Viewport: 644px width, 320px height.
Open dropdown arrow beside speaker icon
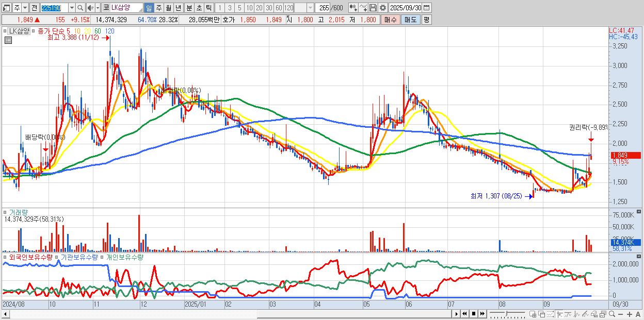98,8
